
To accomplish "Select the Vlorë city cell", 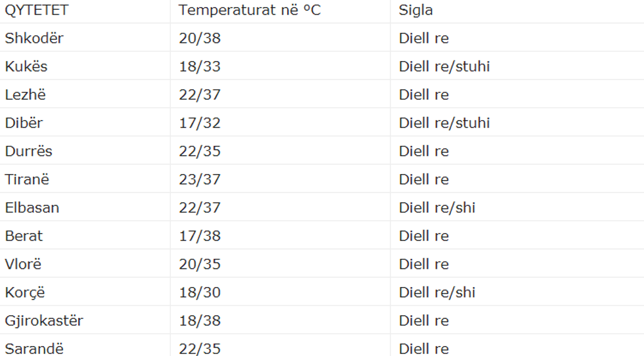I will click(23, 264).
